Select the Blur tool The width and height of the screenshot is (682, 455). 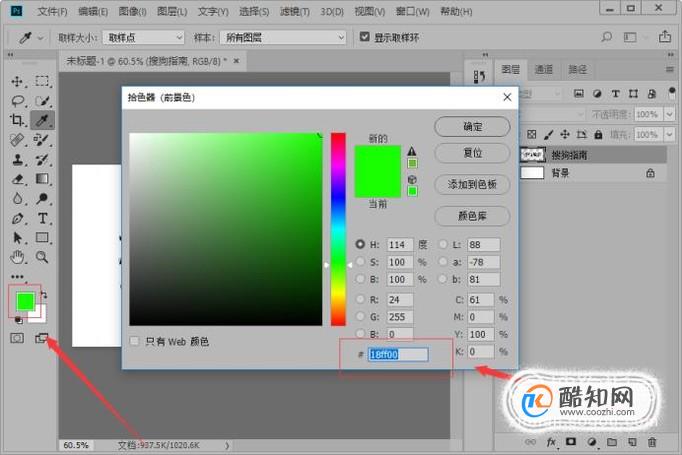[x=17, y=198]
